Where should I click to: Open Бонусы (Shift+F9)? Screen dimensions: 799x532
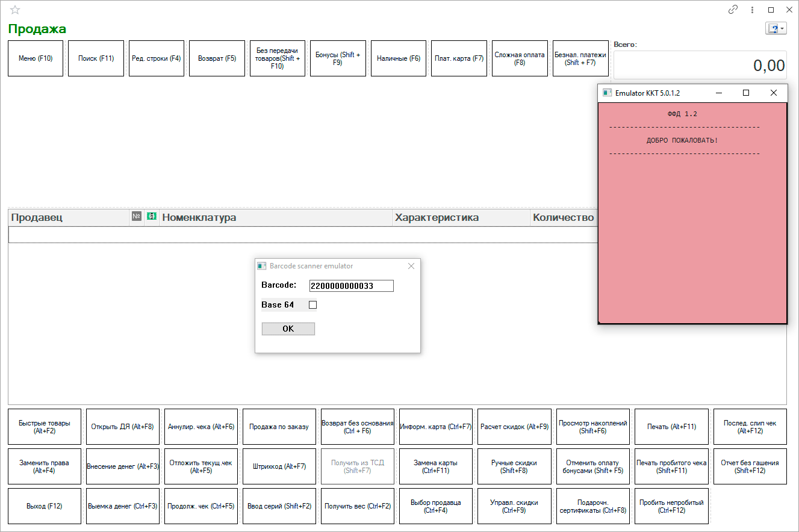pyautogui.click(x=338, y=58)
